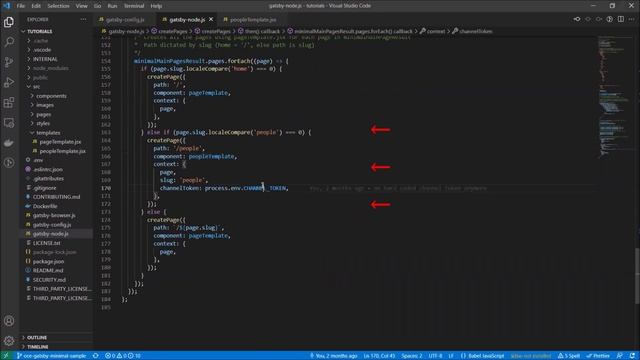
Task: Open README.md in the explorer
Action: pos(48,270)
